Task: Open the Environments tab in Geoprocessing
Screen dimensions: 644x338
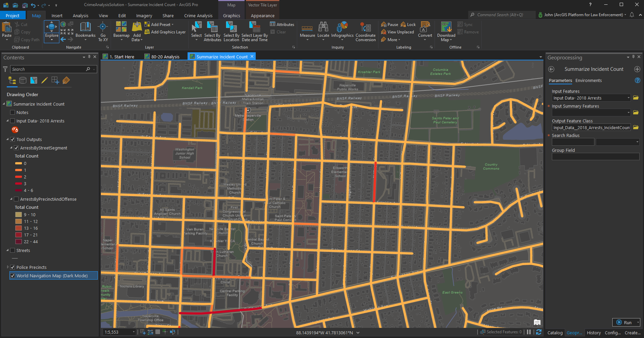Action: [x=588, y=80]
